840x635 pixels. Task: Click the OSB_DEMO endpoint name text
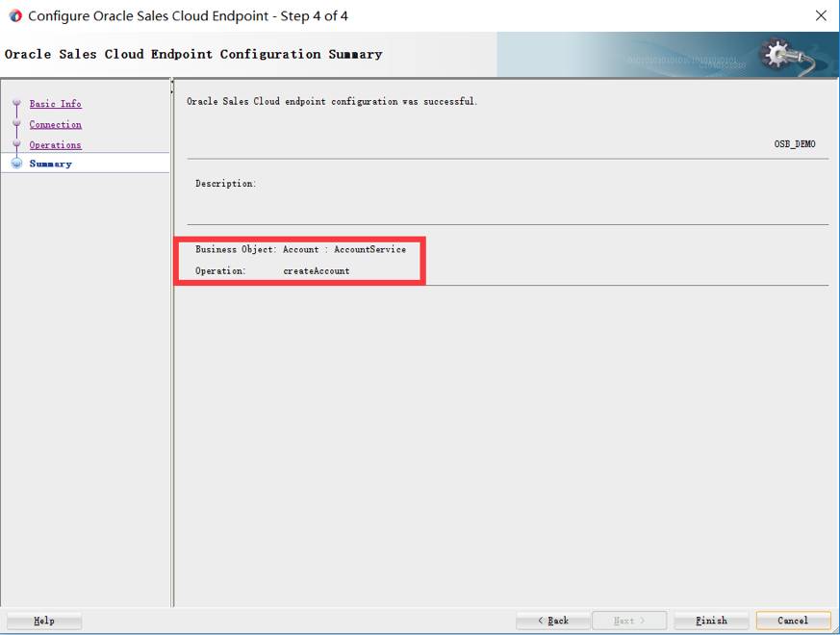coord(795,143)
